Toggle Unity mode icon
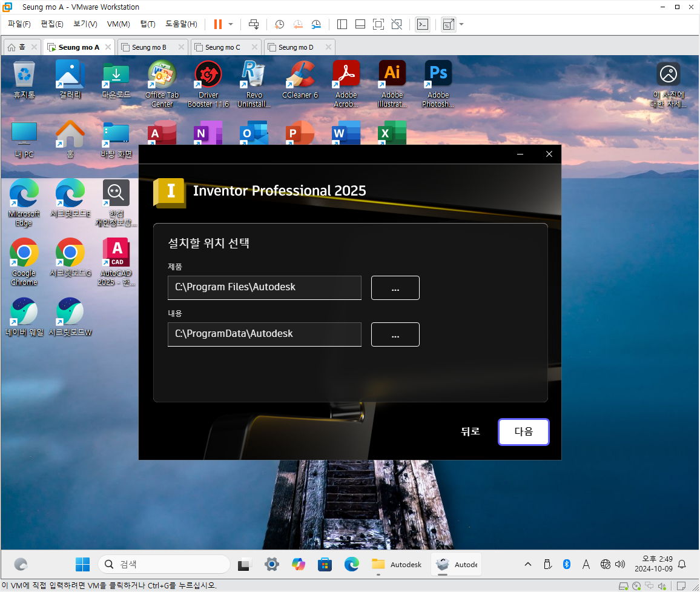 click(x=397, y=24)
